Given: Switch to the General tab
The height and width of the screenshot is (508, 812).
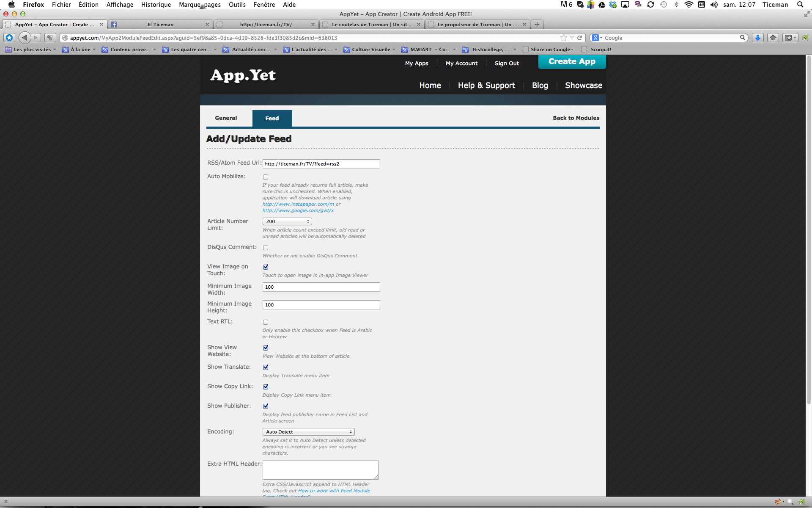Looking at the screenshot, I should pos(226,118).
